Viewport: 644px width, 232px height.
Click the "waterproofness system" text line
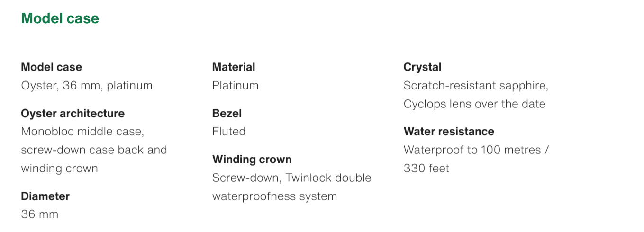click(274, 196)
